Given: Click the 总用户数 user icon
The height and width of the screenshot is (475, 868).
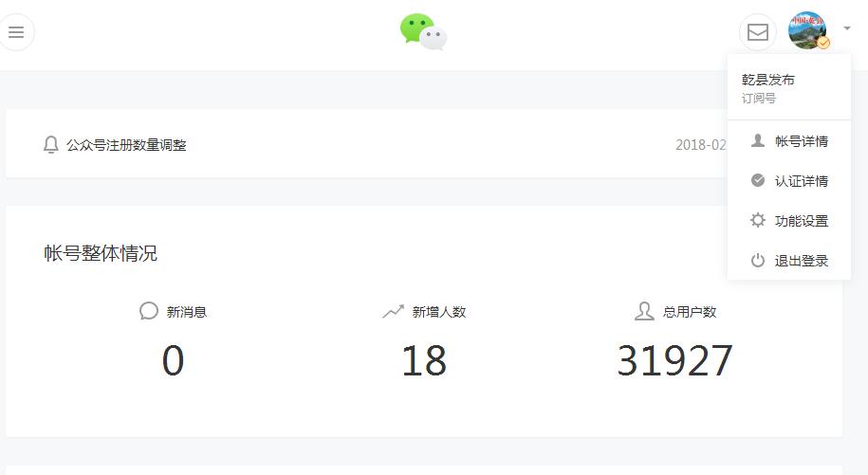Looking at the screenshot, I should click(x=644, y=311).
